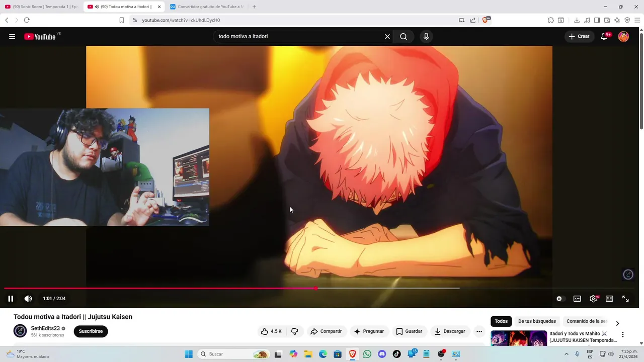Pause the video
644x362 pixels.
coord(11,299)
